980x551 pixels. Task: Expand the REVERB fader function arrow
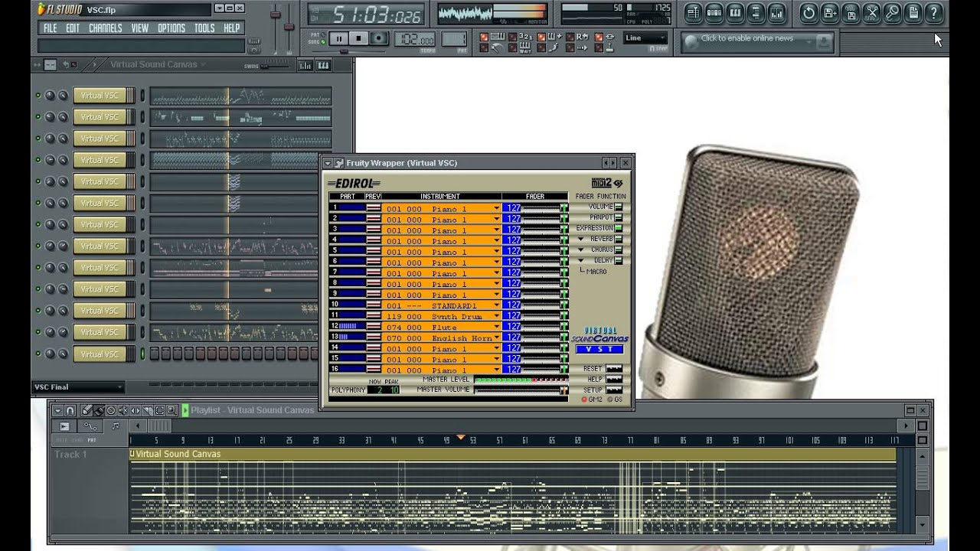(580, 239)
